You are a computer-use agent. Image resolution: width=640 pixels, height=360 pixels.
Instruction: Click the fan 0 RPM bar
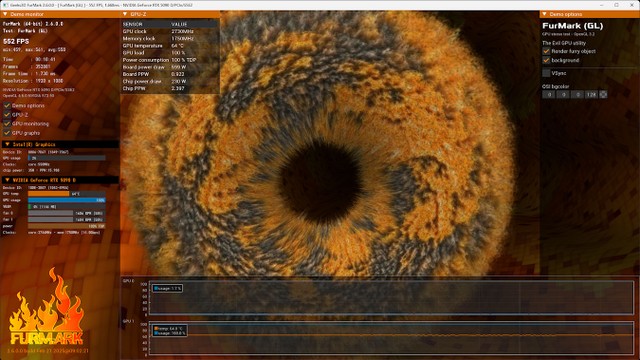point(67,213)
